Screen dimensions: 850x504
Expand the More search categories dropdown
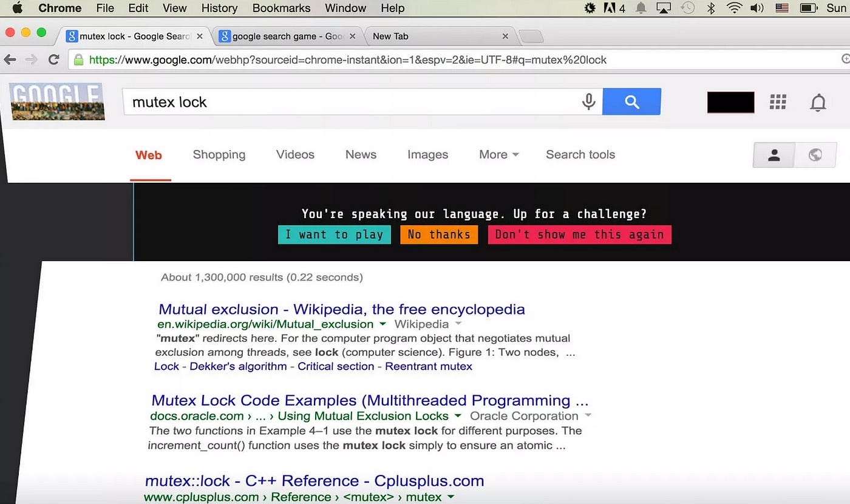click(498, 155)
